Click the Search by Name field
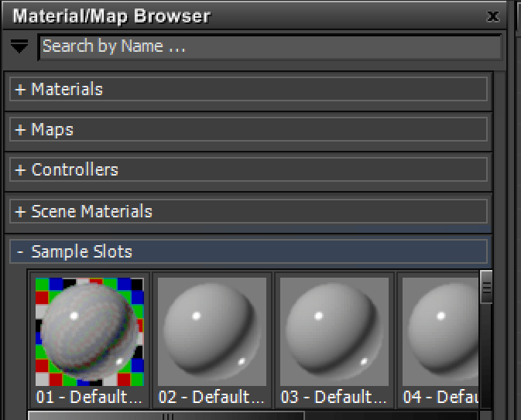This screenshot has height=420, width=521. (270, 47)
